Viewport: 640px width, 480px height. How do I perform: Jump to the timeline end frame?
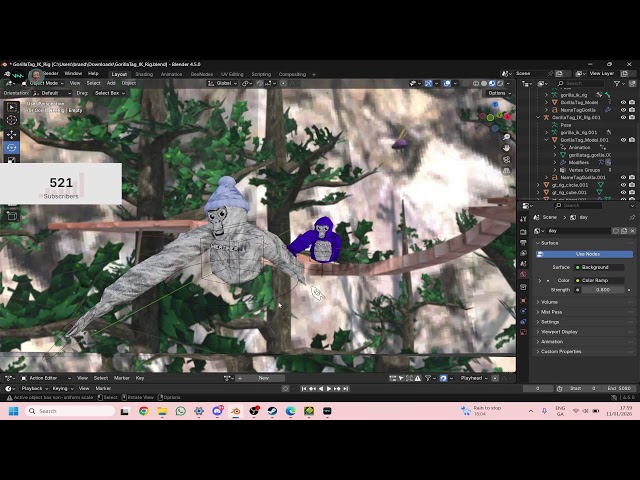point(346,389)
